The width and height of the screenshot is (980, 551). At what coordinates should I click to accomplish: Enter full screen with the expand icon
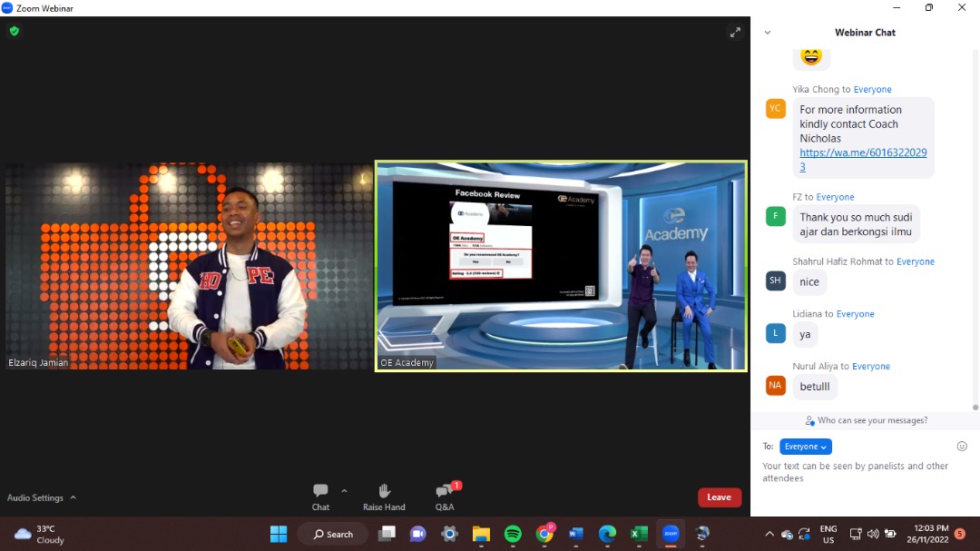[x=735, y=33]
